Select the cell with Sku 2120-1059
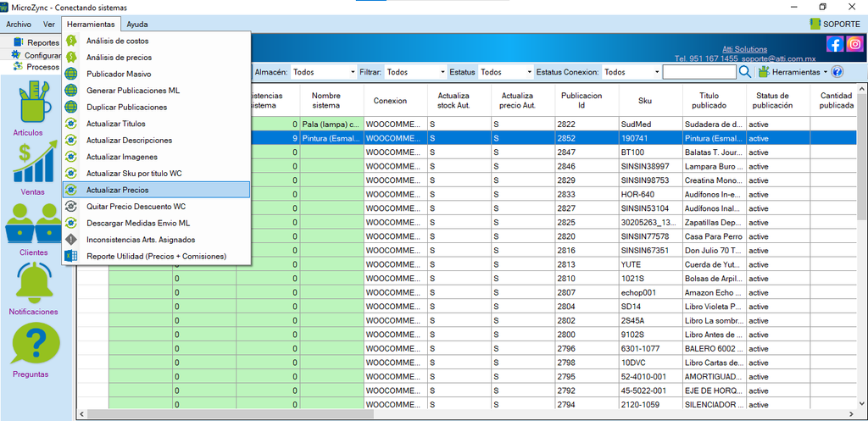868x421 pixels. [x=650, y=405]
